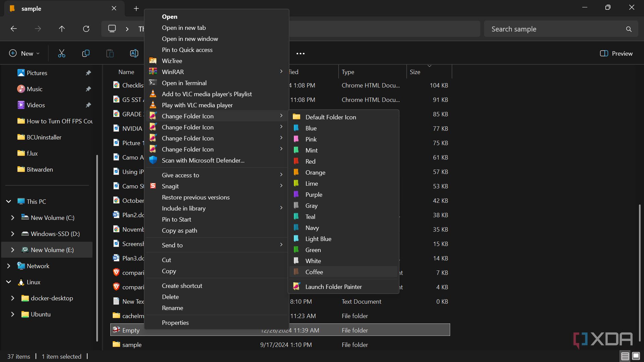Switch to the large thumbnails view icon in the status bar

(x=636, y=356)
